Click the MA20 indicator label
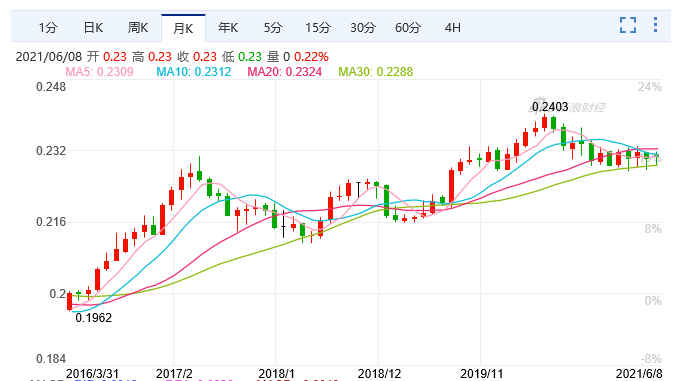This screenshot has height=381, width=674. pyautogui.click(x=285, y=71)
